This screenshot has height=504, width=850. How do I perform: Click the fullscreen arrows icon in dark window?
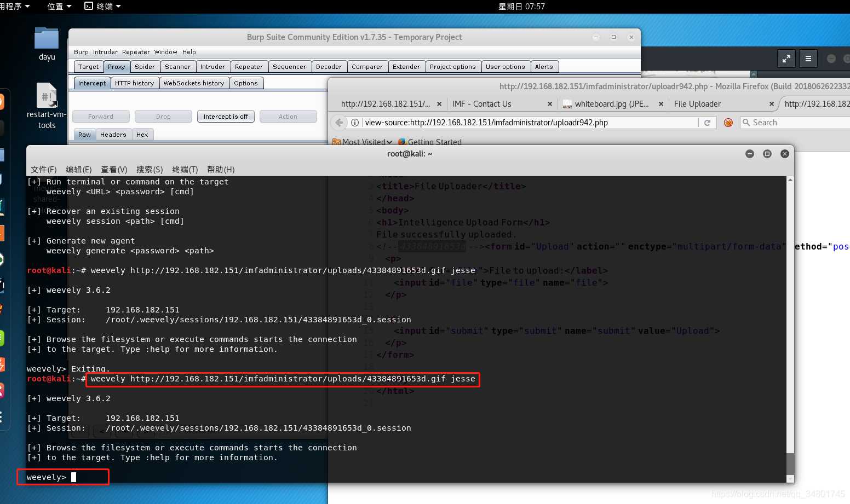786,59
